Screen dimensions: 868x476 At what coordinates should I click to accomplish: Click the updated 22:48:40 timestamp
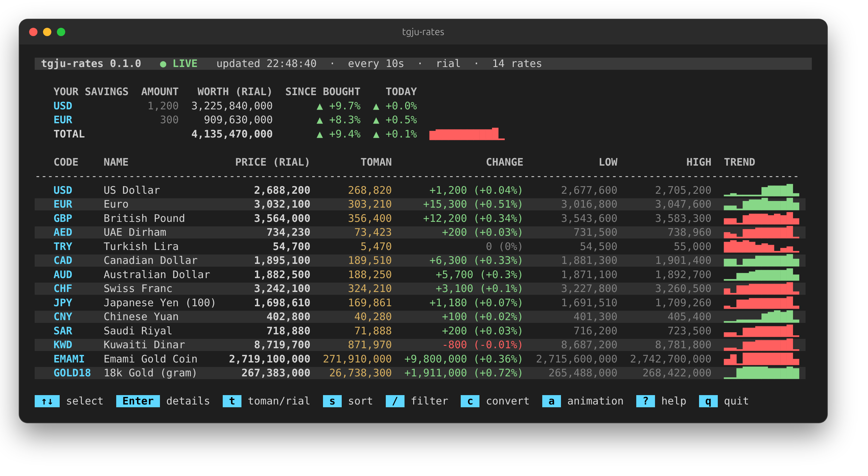coord(266,64)
